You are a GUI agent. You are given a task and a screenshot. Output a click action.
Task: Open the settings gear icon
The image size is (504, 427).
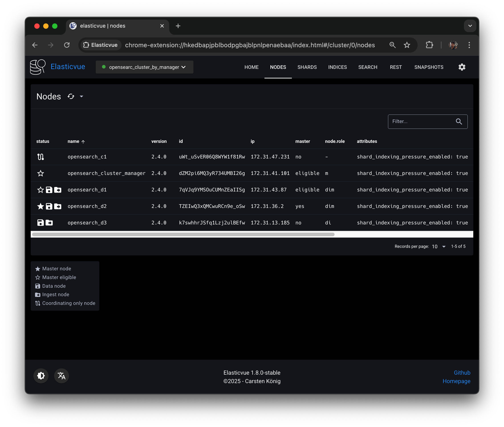(x=462, y=67)
